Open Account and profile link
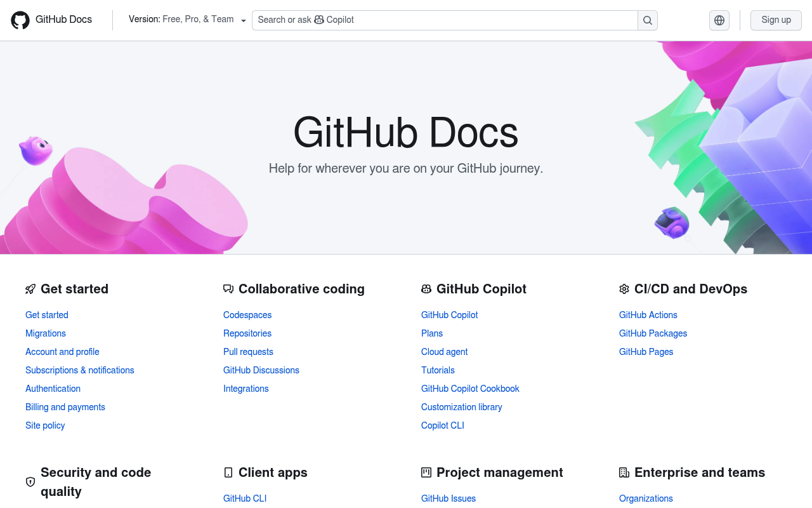Image resolution: width=812 pixels, height=508 pixels. pos(62,352)
